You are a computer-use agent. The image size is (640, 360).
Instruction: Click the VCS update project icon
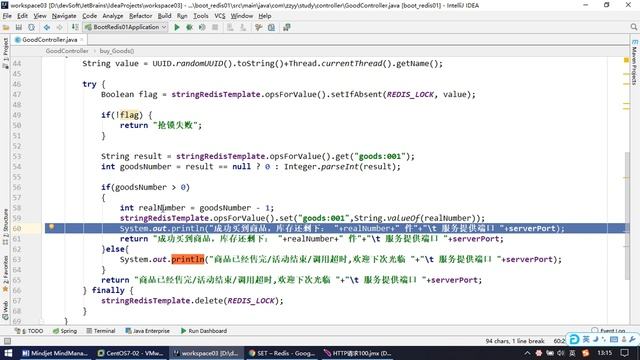pyautogui.click(x=230, y=27)
